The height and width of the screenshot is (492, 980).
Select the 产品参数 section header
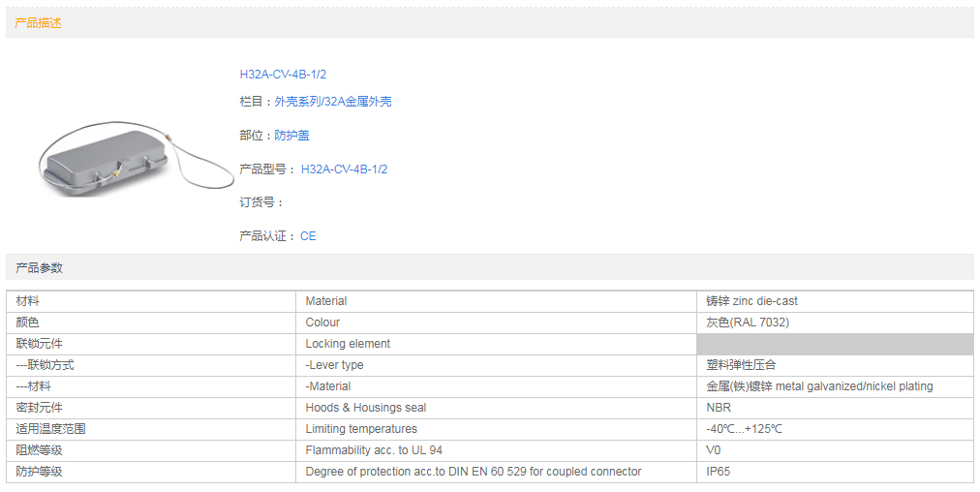(x=39, y=268)
